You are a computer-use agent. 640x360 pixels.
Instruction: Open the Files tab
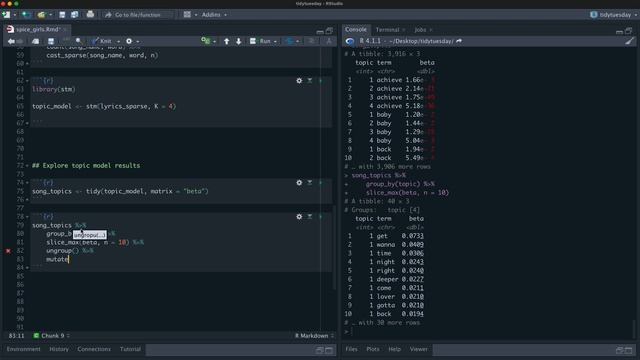[x=351, y=349]
